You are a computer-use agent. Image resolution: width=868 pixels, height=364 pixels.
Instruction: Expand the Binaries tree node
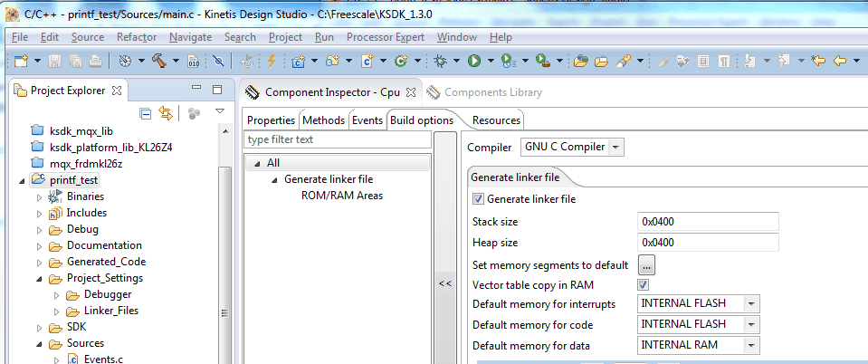tap(39, 197)
